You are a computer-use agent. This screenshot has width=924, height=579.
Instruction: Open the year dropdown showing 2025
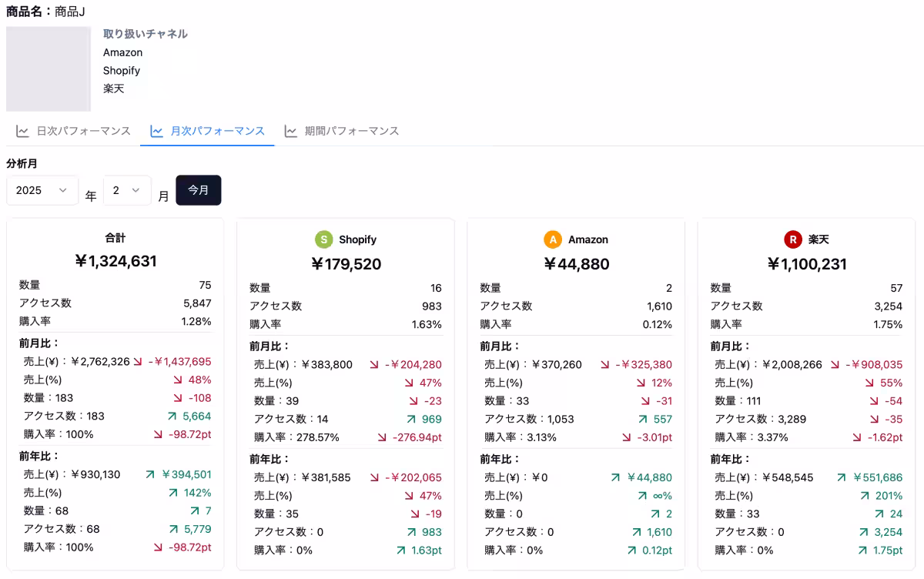(x=42, y=190)
